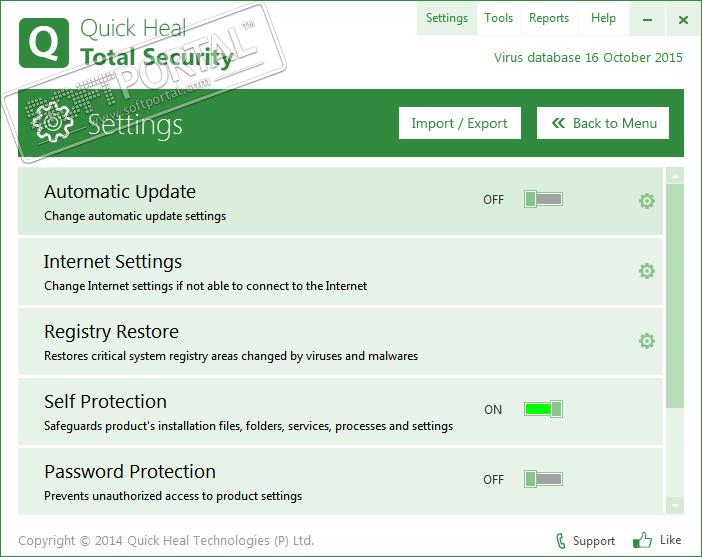Open the Tools menu

pyautogui.click(x=498, y=18)
